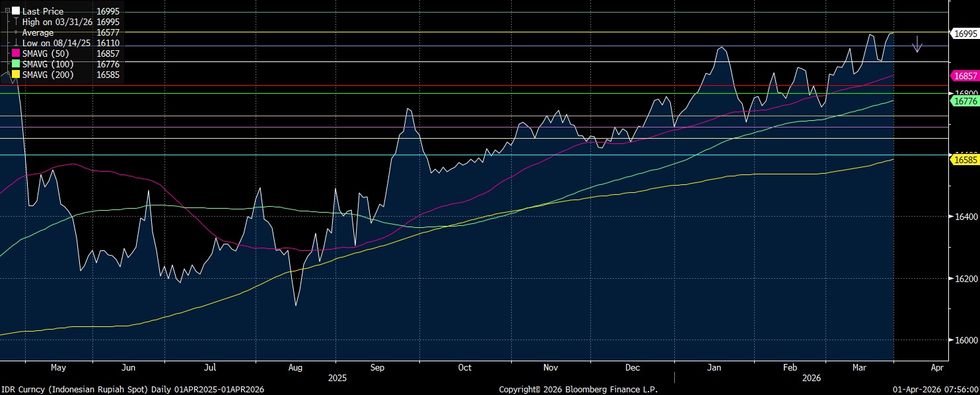Click the white 16995 last price tag

964,33
